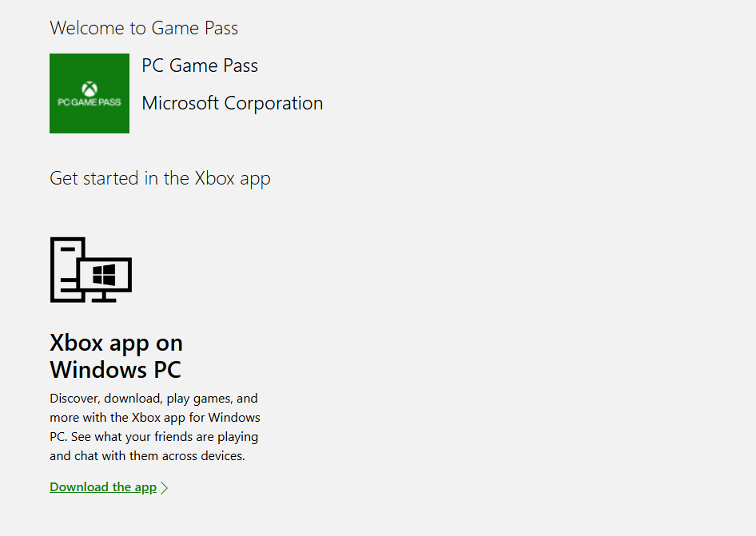Click the Xbox logo in the green tile

[90, 88]
